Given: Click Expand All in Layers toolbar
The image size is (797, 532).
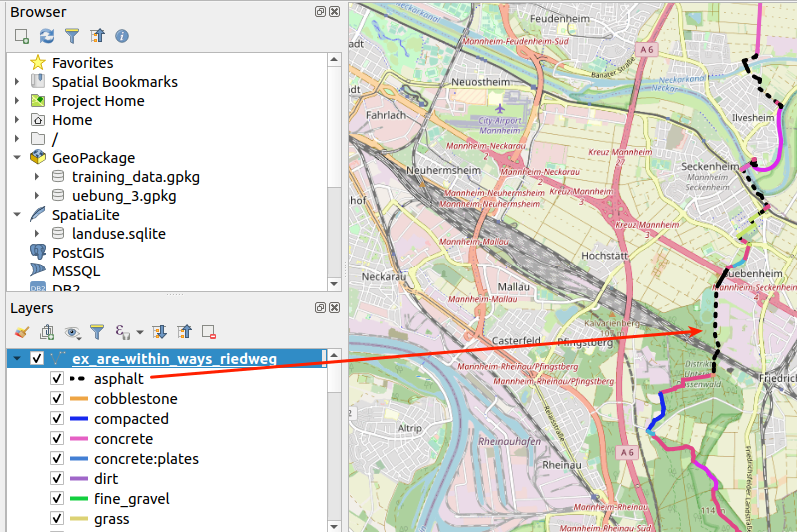Looking at the screenshot, I should tap(159, 332).
